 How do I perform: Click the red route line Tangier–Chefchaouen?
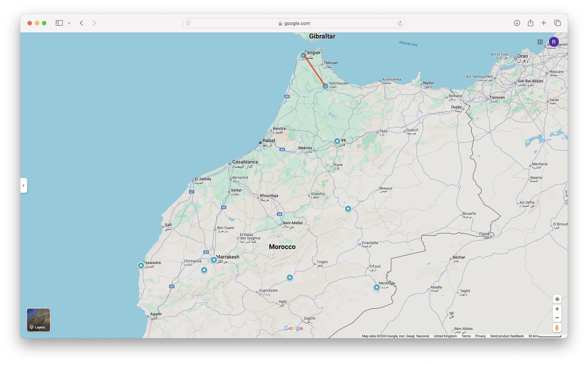coord(314,71)
